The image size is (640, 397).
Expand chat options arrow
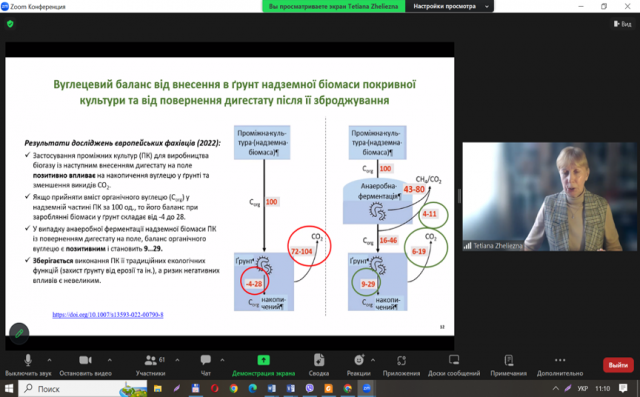click(222, 360)
